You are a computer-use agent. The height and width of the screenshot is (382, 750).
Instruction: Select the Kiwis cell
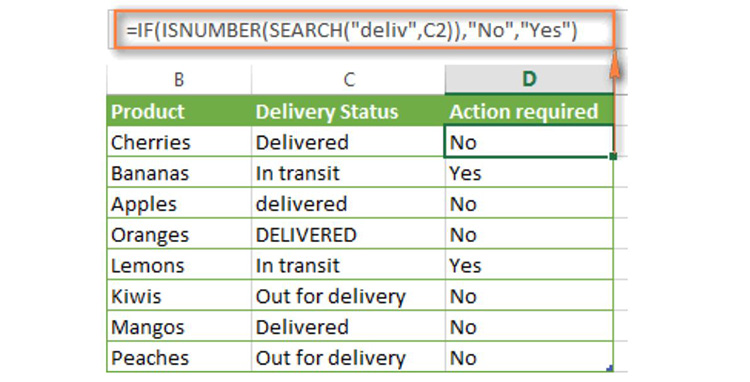coord(179,296)
